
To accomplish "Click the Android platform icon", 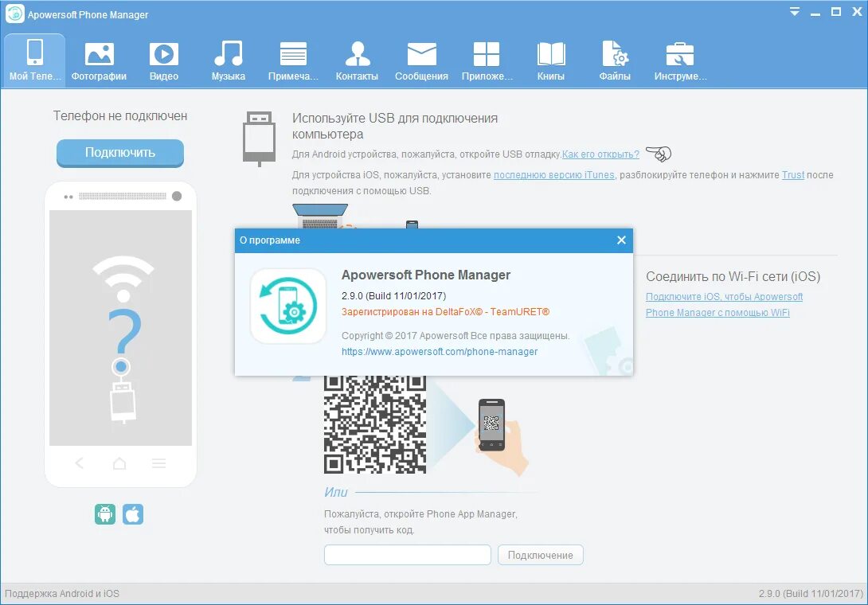I will pos(105,514).
